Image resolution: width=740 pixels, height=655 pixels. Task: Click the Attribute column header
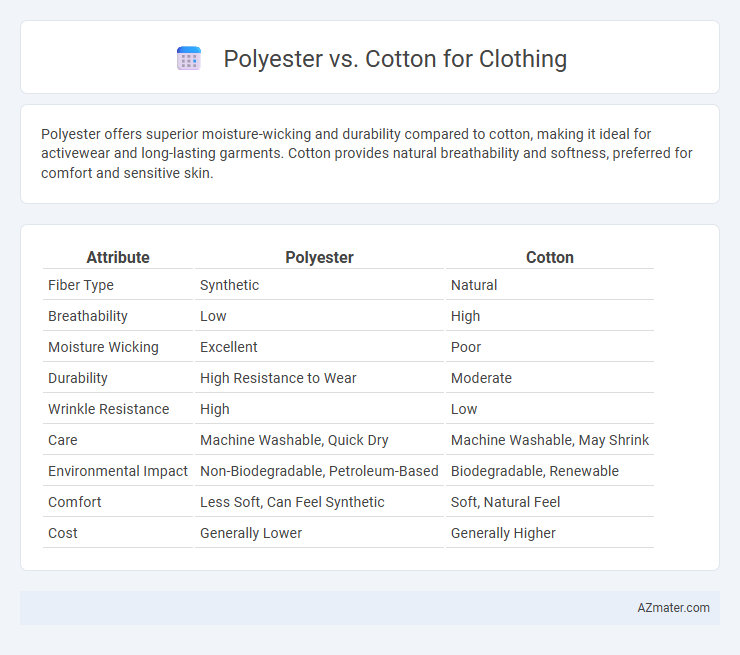118,257
